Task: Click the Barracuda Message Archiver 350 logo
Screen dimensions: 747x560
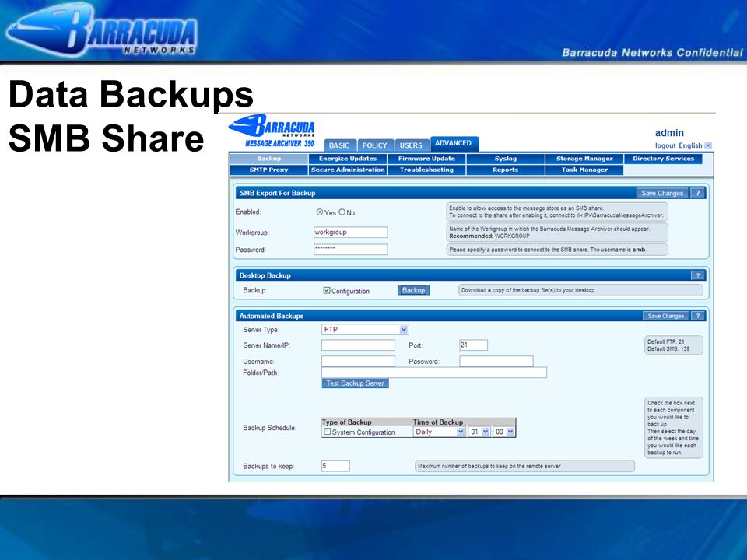Action: 272,131
